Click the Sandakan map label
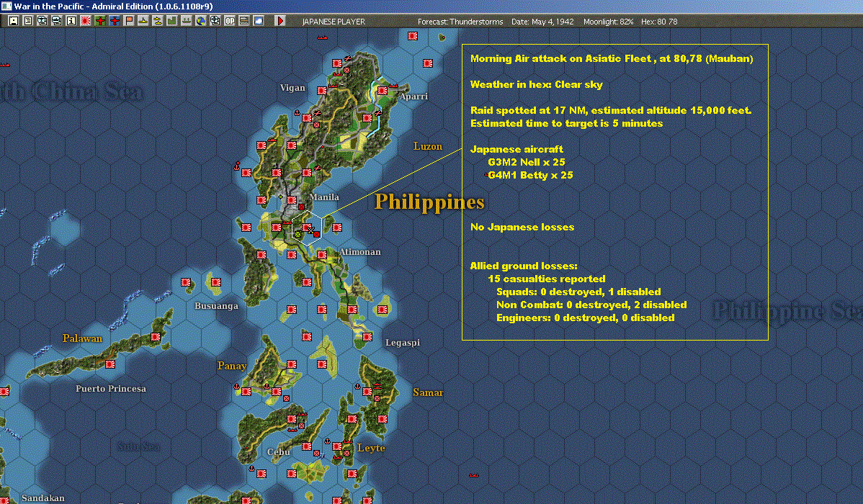 (43, 498)
